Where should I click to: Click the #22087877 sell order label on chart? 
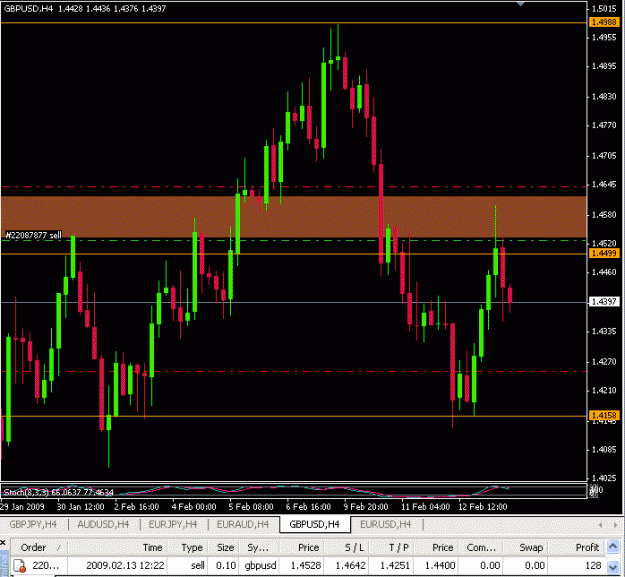33,235
